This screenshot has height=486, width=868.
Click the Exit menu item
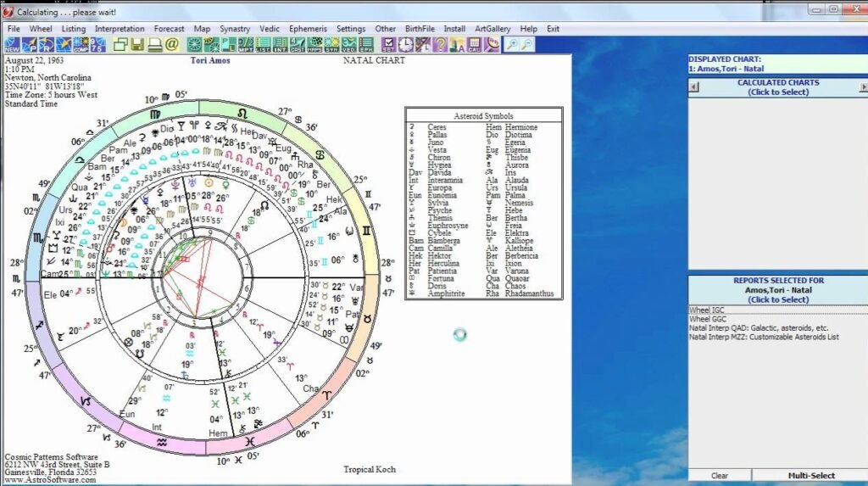tap(553, 29)
